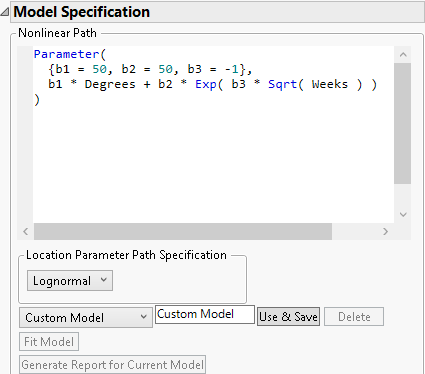Click the b3 = -1 initial value
The image size is (425, 374).
pos(213,69)
